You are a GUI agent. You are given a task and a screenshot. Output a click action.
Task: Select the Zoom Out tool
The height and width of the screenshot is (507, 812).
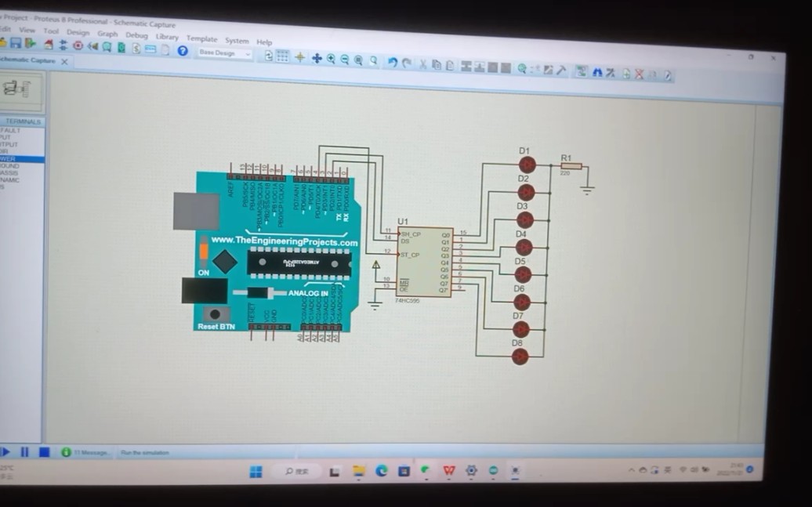click(x=345, y=59)
